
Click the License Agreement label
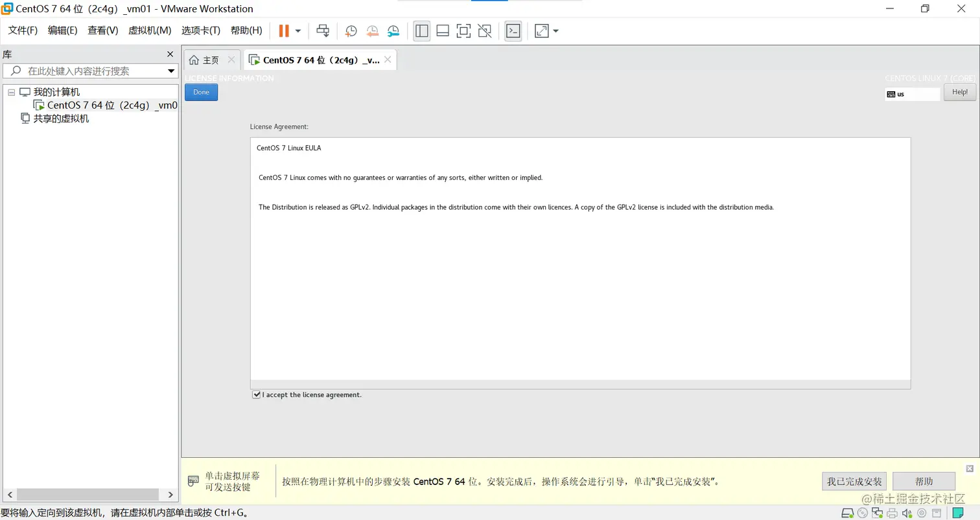tap(279, 126)
